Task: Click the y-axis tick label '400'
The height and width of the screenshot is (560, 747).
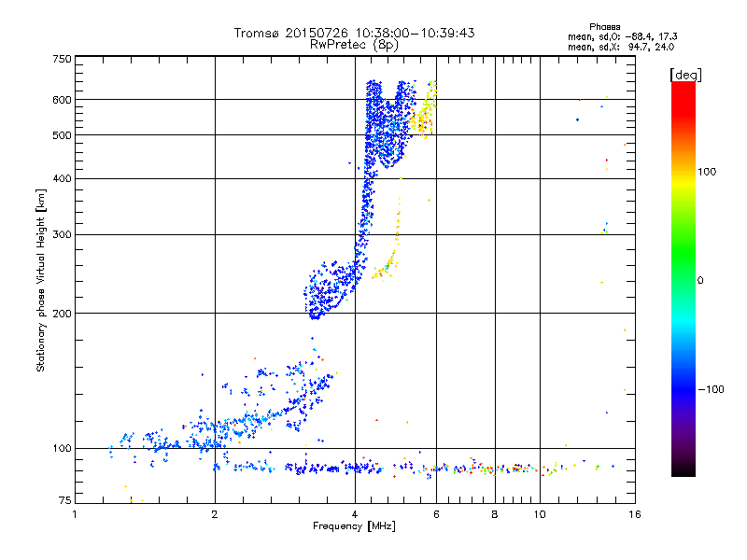Action: pos(62,178)
